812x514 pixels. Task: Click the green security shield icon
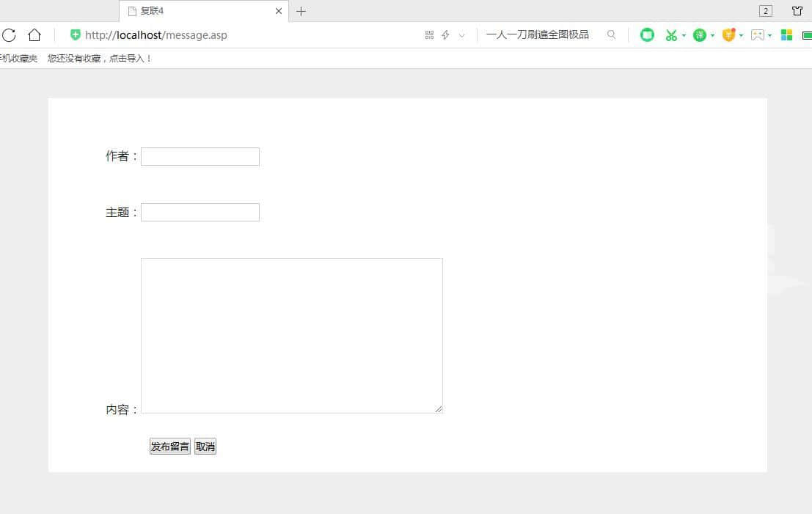(75, 35)
